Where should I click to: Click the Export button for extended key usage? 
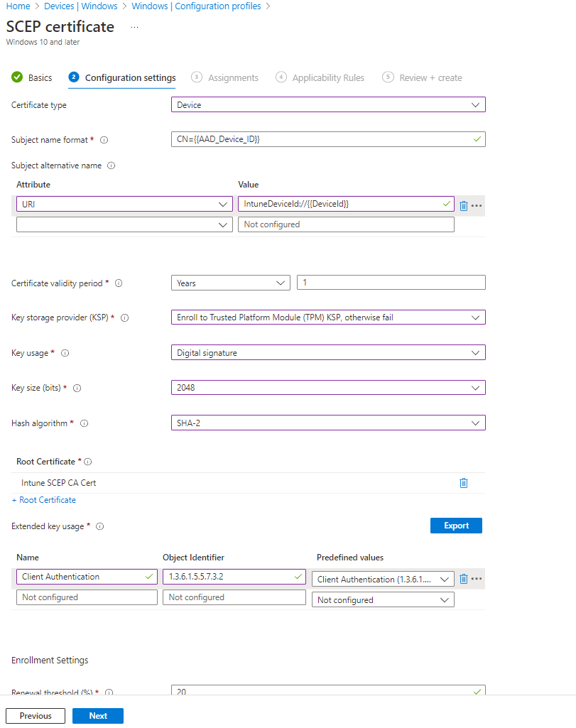point(456,526)
